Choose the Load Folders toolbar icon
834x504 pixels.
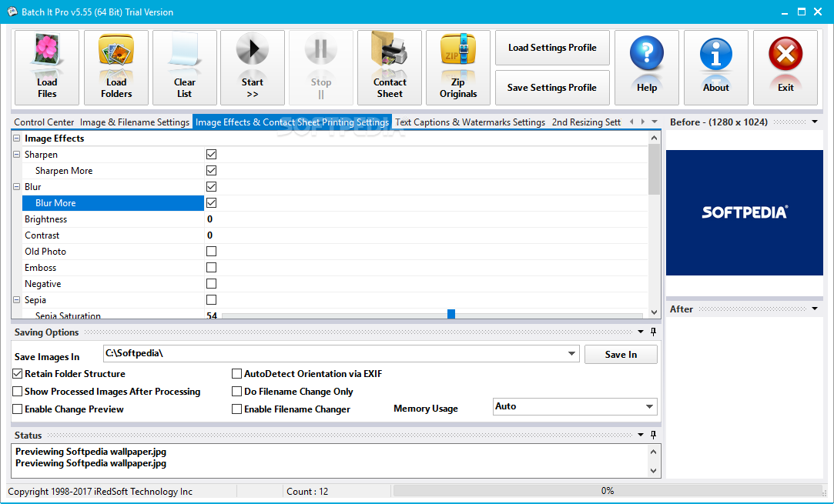(116, 68)
